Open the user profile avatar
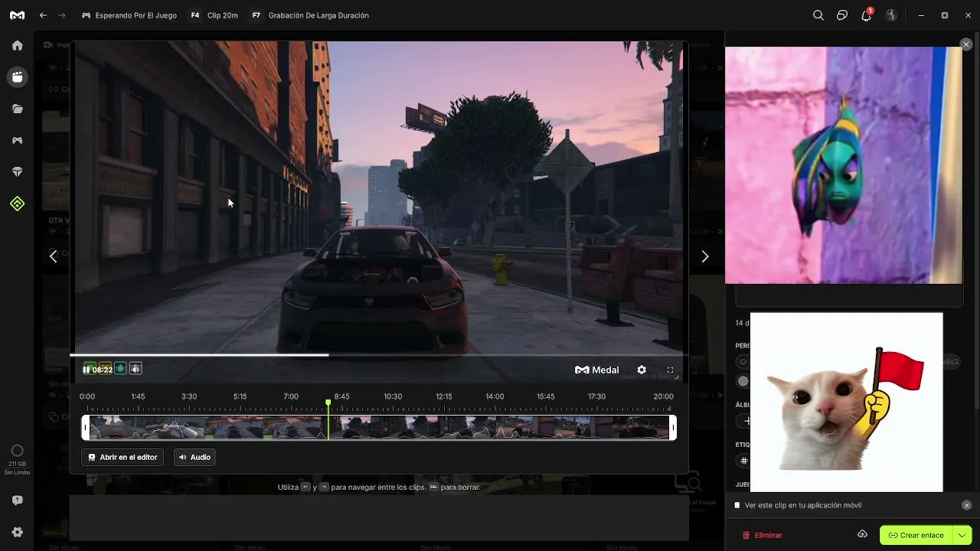The height and width of the screenshot is (551, 980). (891, 15)
